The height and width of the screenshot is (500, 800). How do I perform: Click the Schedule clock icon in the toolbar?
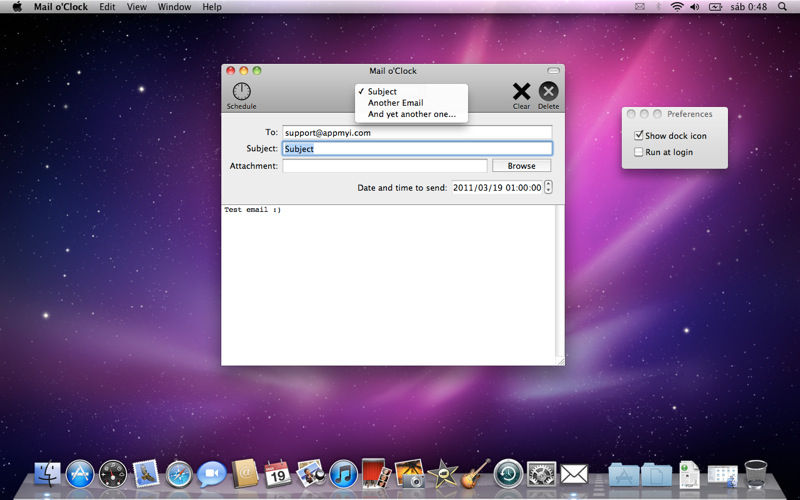click(241, 92)
